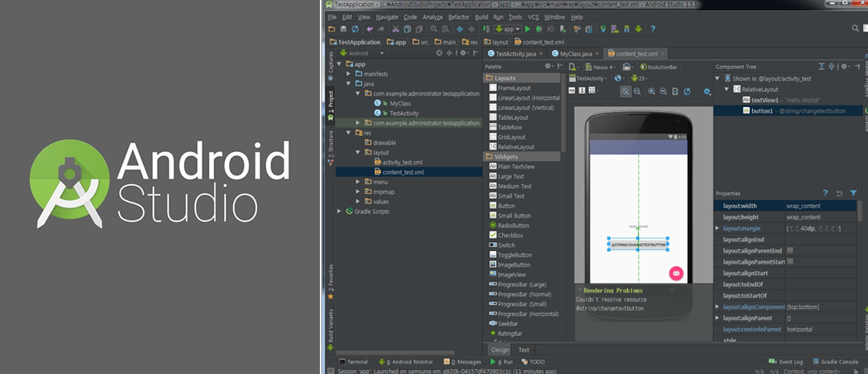Select activity_test.xml in project tree
The image size is (868, 374).
point(398,162)
